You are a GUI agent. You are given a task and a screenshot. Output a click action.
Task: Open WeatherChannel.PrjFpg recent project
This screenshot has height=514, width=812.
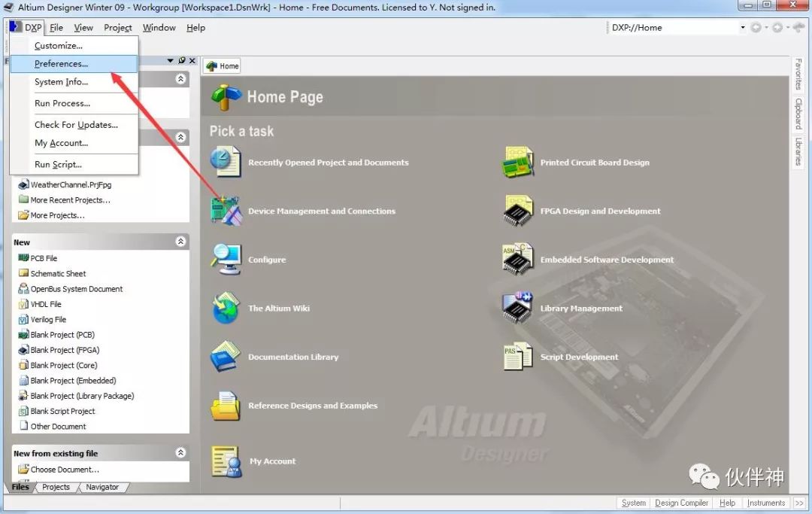coord(71,184)
